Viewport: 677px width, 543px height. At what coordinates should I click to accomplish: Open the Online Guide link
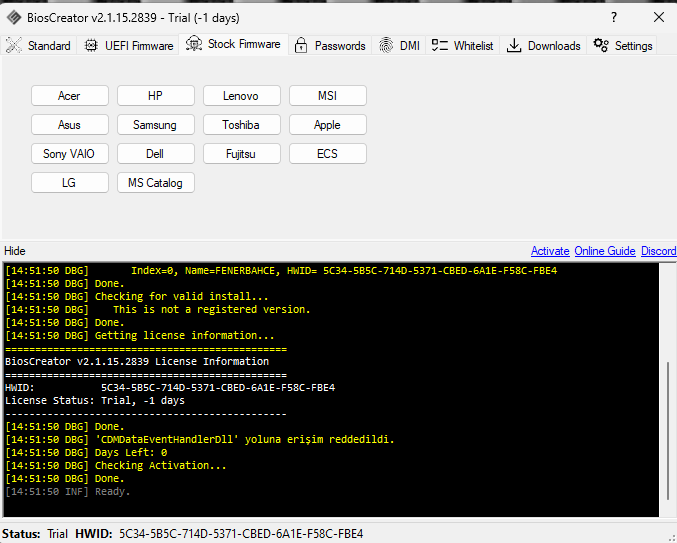604,251
